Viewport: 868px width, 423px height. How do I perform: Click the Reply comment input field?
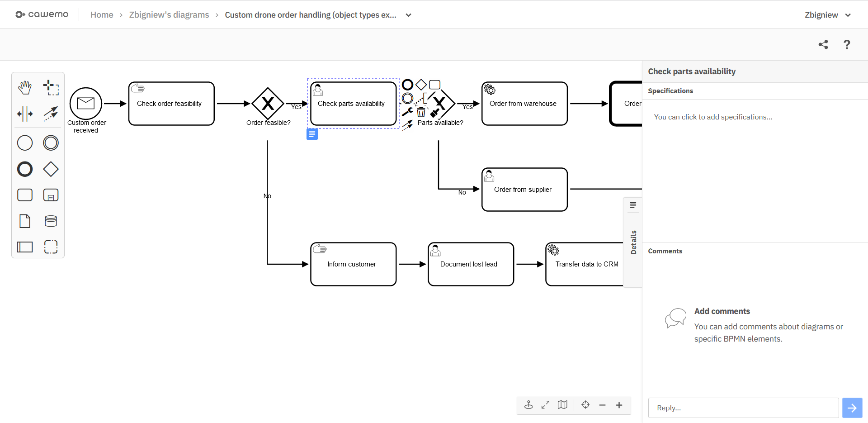pyautogui.click(x=743, y=408)
